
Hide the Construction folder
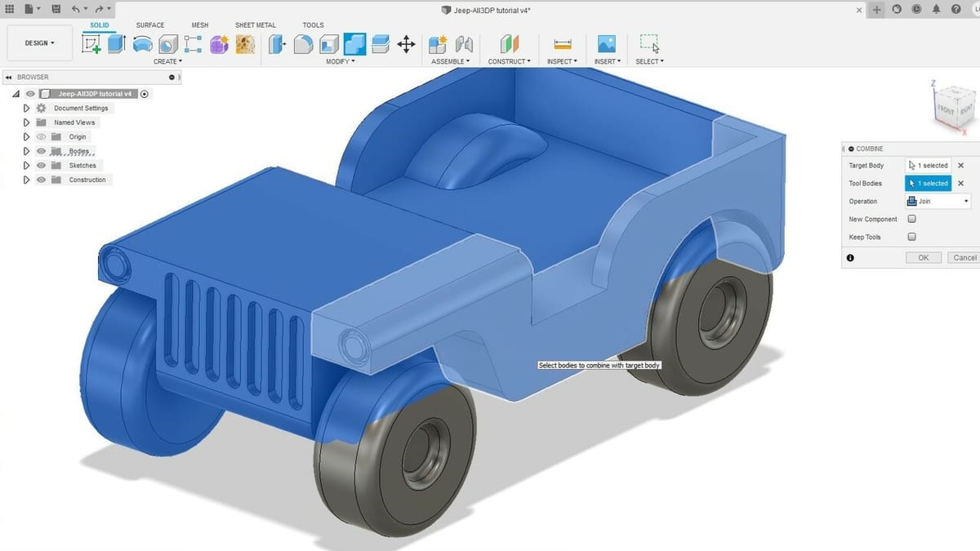click(x=41, y=180)
